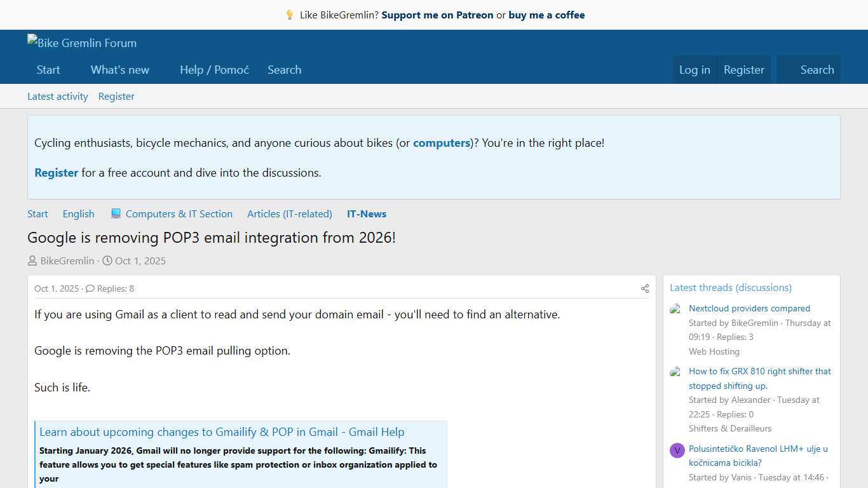Open the Support me on Patreon link
Image resolution: width=868 pixels, height=488 pixels.
(437, 15)
